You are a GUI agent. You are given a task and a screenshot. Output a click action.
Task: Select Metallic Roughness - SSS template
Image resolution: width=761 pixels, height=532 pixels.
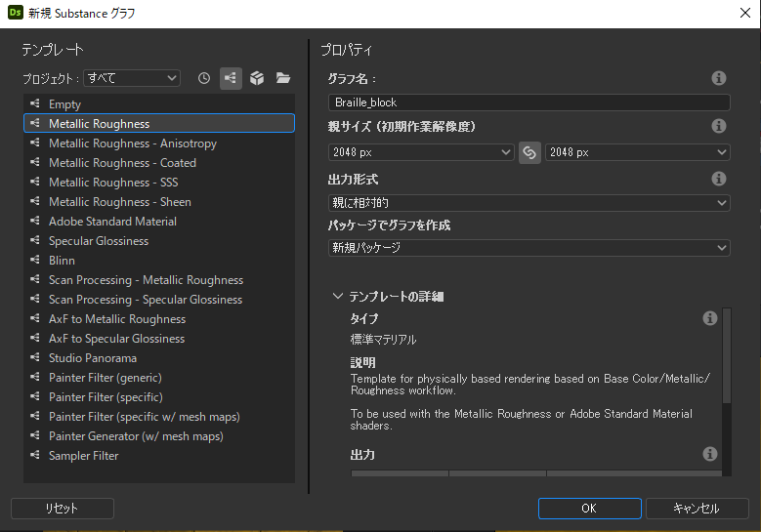pos(159,183)
